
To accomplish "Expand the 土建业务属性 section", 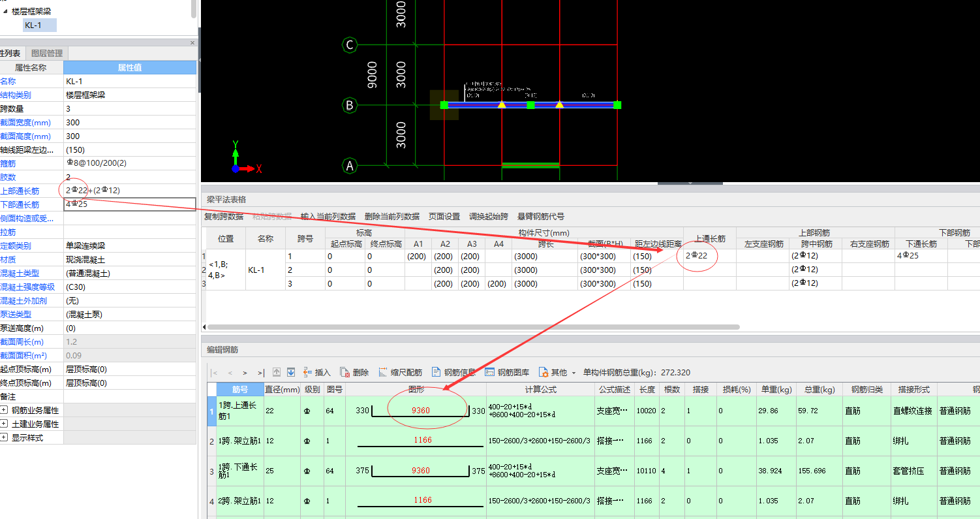I will click(5, 424).
